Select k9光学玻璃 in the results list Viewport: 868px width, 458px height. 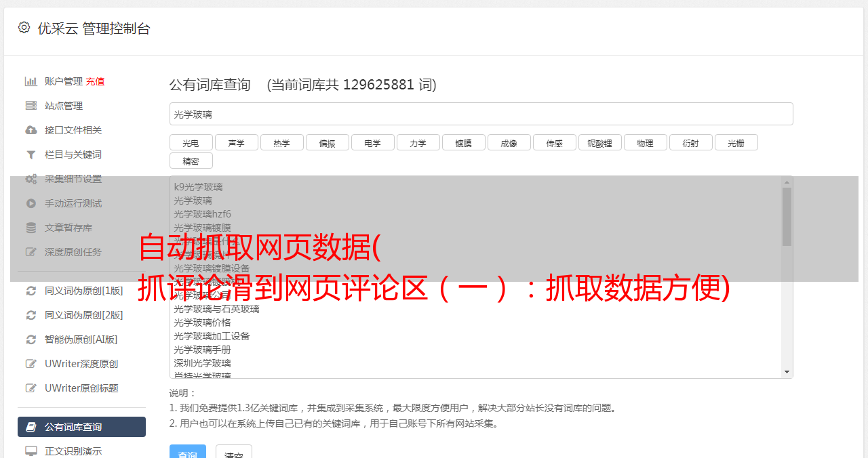(x=477, y=187)
